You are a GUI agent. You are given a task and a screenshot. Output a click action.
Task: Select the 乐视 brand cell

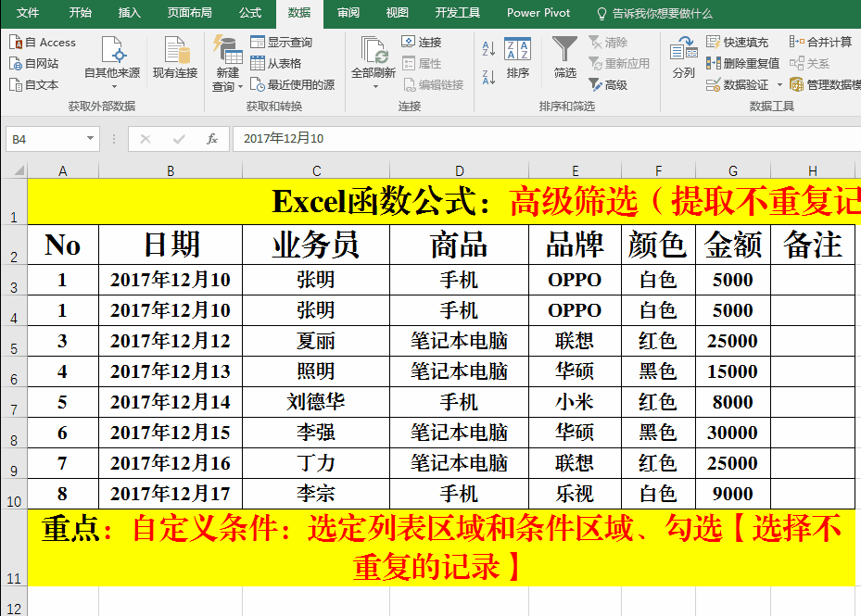tap(575, 494)
